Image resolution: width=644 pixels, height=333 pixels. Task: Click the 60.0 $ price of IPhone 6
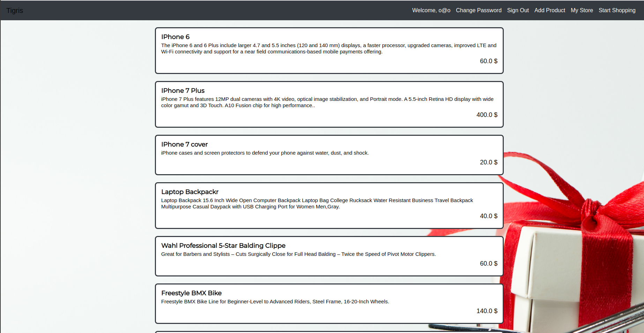pos(489,61)
